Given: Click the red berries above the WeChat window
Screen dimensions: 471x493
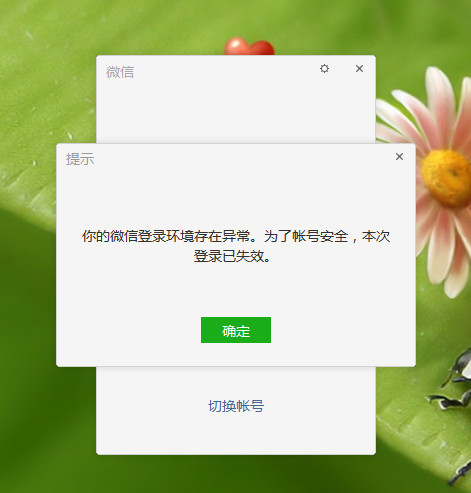Looking at the screenshot, I should [x=249, y=46].
